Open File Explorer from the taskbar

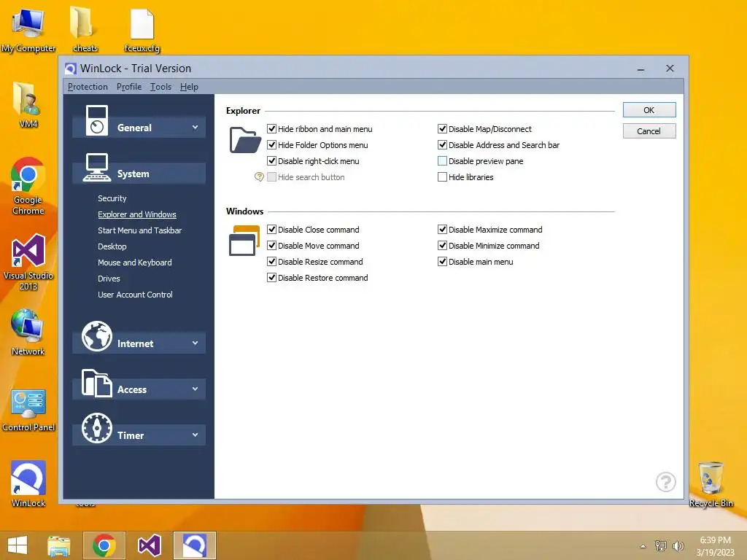[59, 545]
